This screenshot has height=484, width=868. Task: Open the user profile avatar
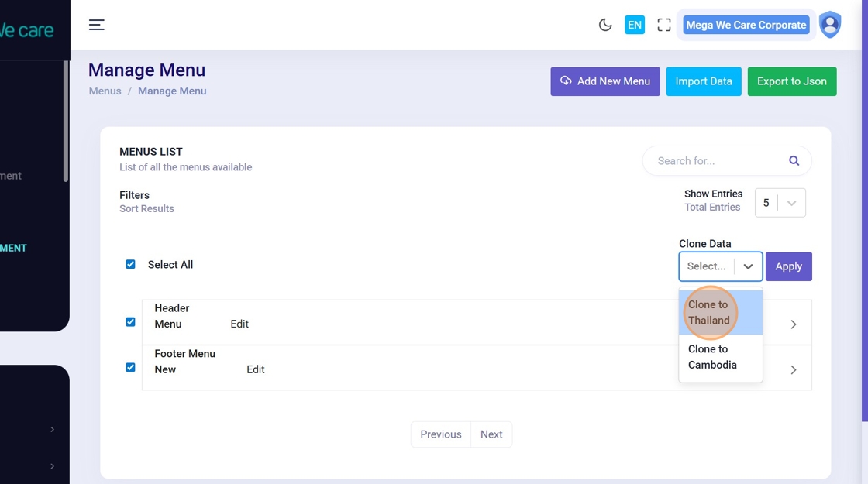tap(830, 25)
